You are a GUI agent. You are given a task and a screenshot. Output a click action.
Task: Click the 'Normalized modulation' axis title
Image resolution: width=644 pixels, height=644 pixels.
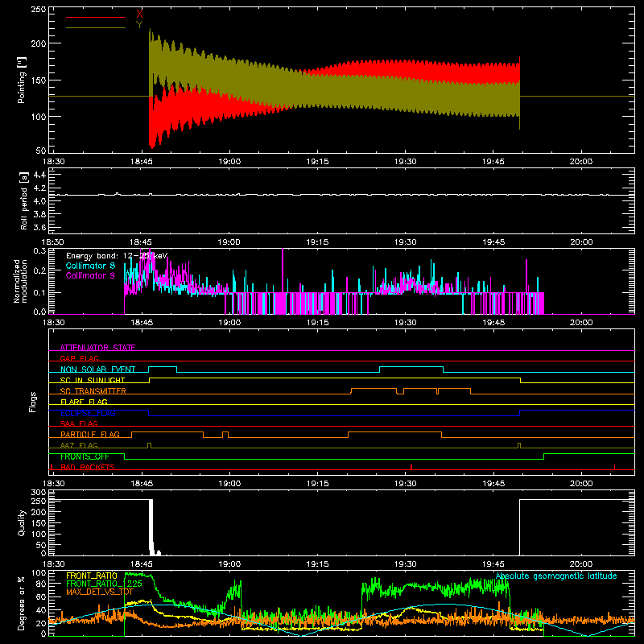(x=20, y=281)
